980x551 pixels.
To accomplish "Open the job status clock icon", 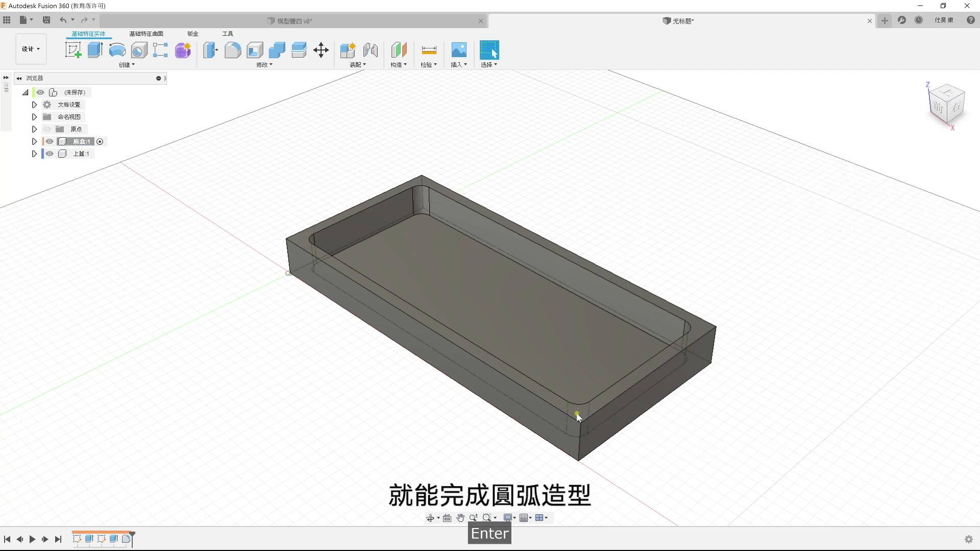I will tap(919, 20).
